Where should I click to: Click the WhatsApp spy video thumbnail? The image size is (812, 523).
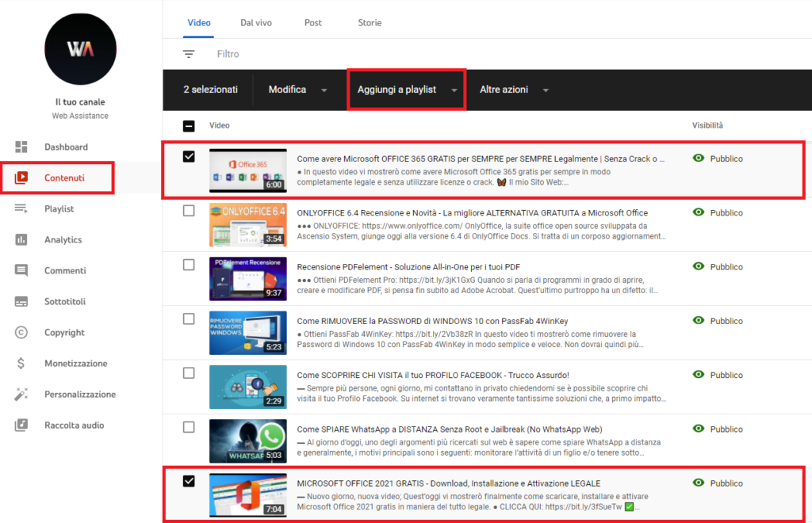248,441
